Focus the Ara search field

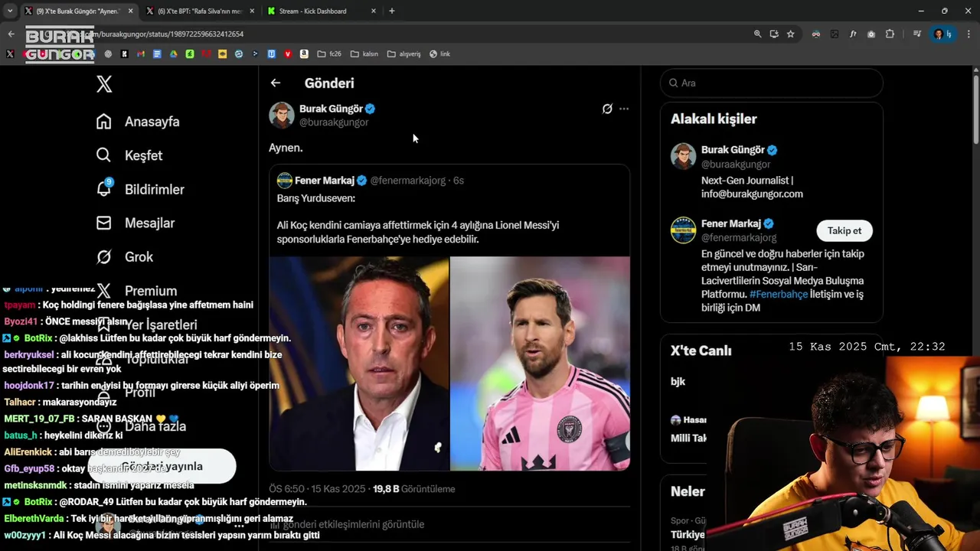pos(772,83)
